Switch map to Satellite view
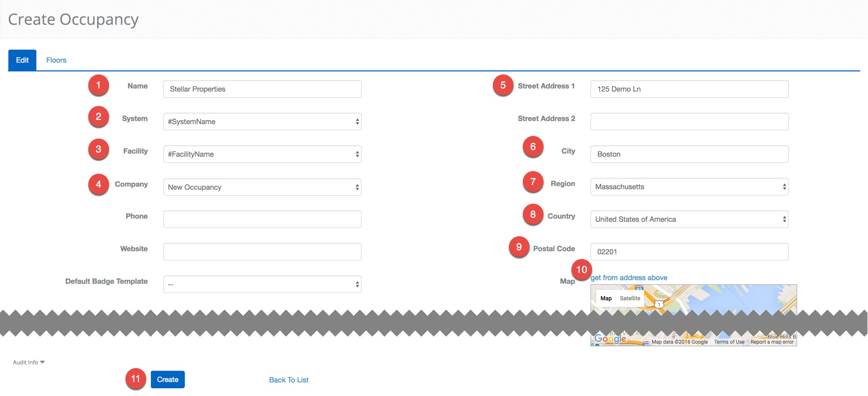The height and width of the screenshot is (396, 868). coord(630,298)
